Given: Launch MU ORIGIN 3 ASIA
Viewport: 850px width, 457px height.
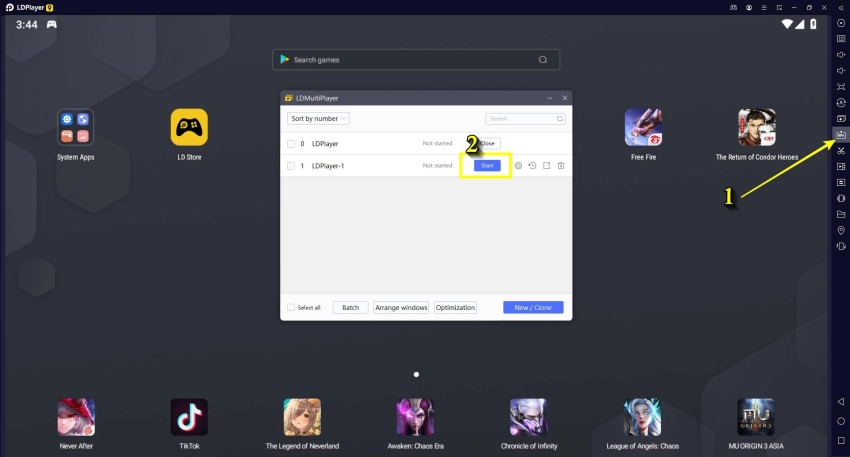Looking at the screenshot, I should [756, 417].
